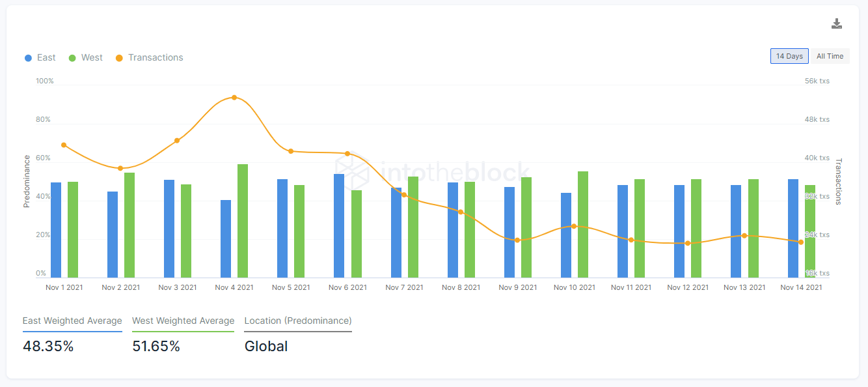
Task: Click the blue East bar for Nov 6 2021
Action: [339, 225]
